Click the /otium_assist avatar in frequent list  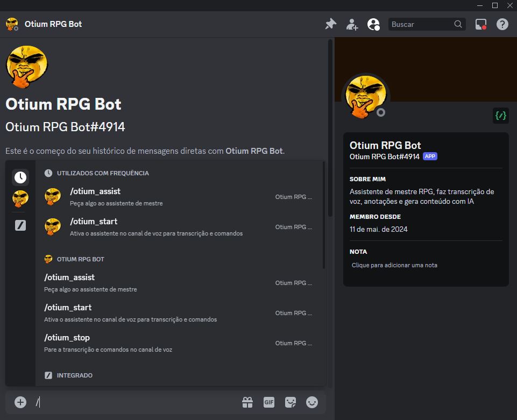click(x=53, y=197)
